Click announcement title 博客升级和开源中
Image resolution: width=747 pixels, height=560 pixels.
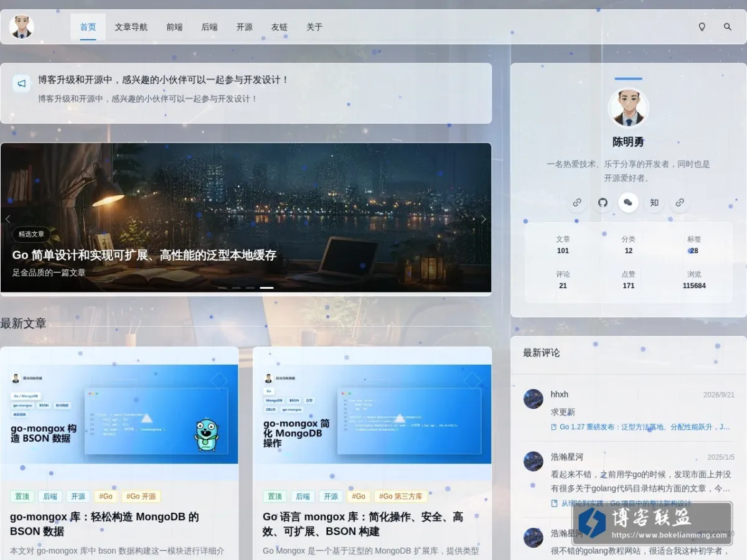click(163, 80)
